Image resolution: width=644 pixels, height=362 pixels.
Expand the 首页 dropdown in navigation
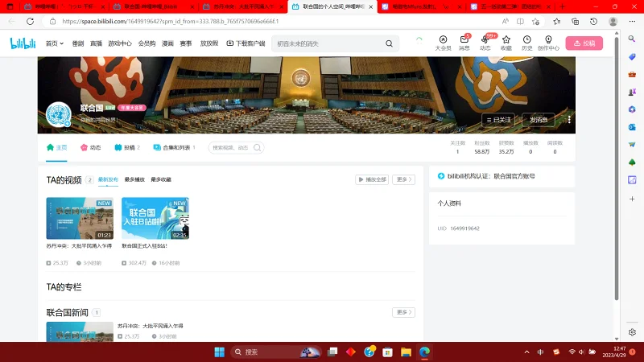[x=55, y=43]
